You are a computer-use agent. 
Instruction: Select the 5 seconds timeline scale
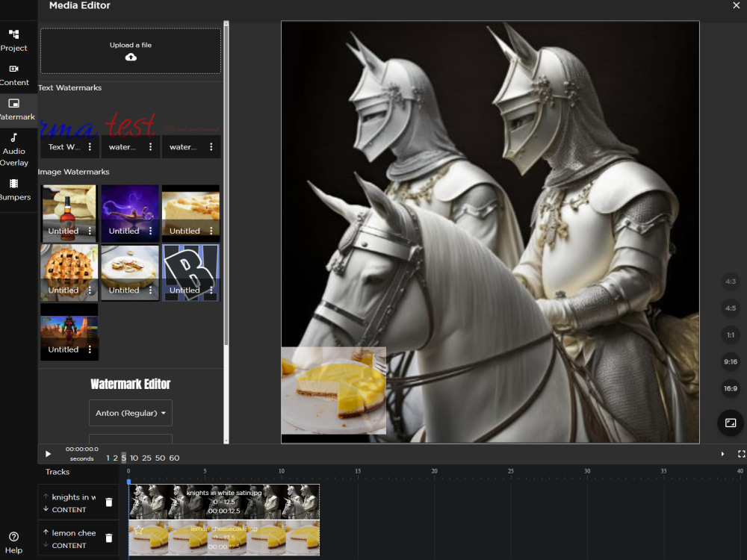coord(123,458)
